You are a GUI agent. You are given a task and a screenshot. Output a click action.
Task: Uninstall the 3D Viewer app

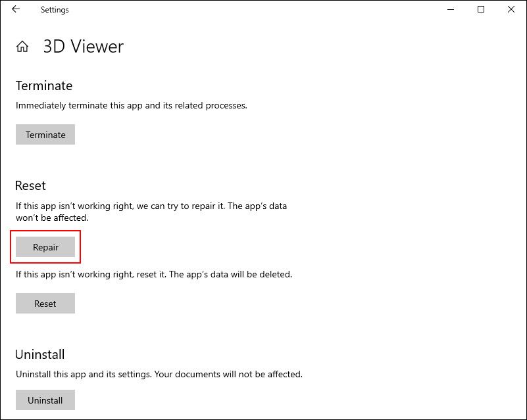(45, 400)
